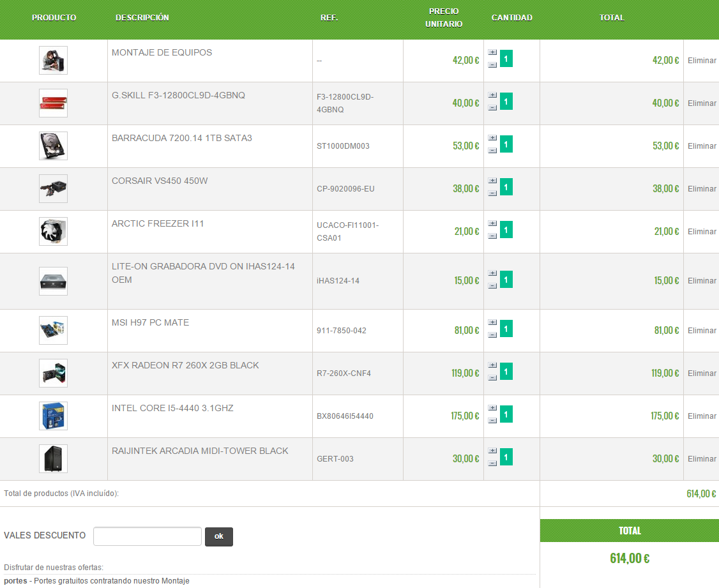
Task: Click RAIJINTEK ARCADIA MIDI-TOWER BLACK description
Action: 200,451
